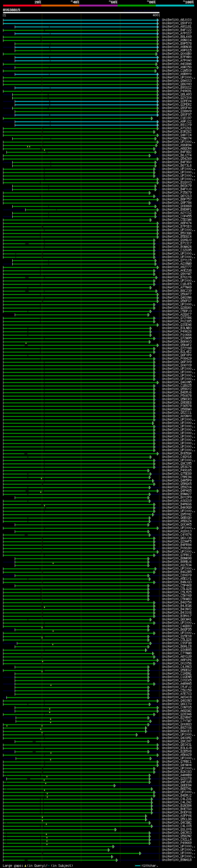
Task: Select UniRef100_B6AIE3 entry
Action: (x=177, y=731)
